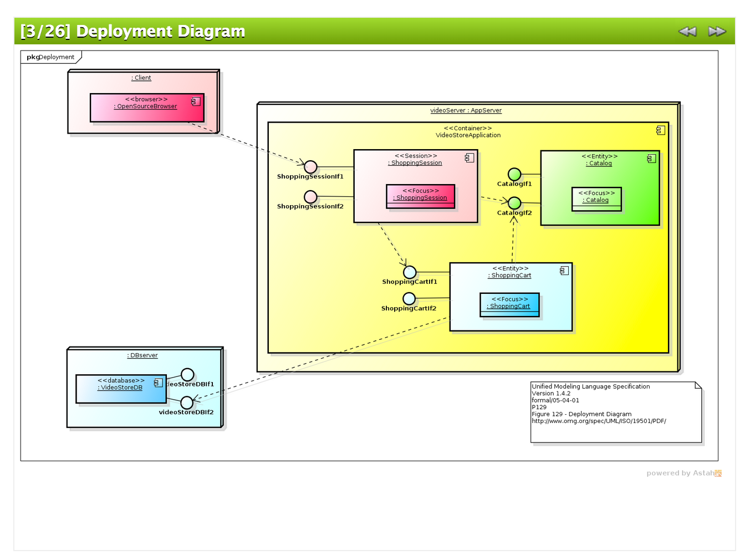Select the OpenSourceBrowser component icon

click(x=196, y=101)
